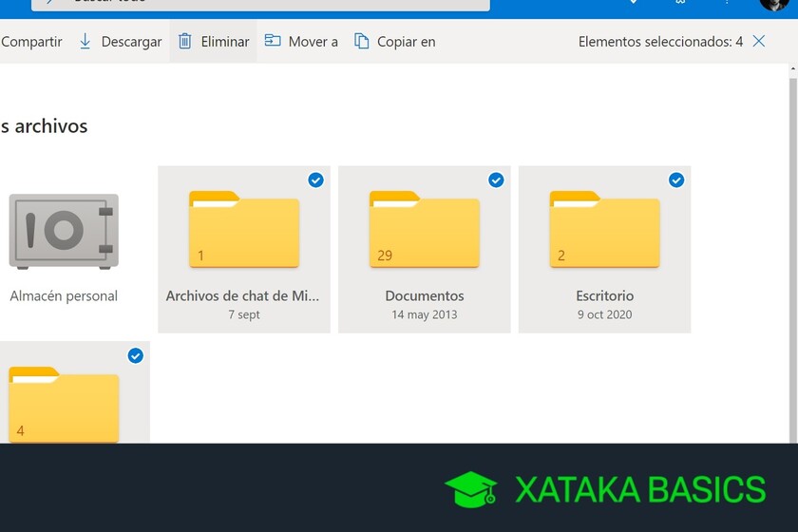
Task: Clear the selection with the X button
Action: [x=759, y=41]
